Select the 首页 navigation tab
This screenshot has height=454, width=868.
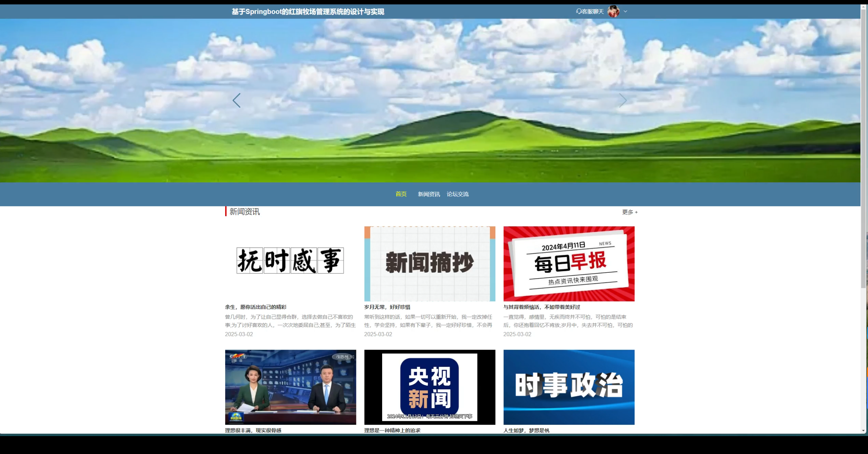point(401,194)
